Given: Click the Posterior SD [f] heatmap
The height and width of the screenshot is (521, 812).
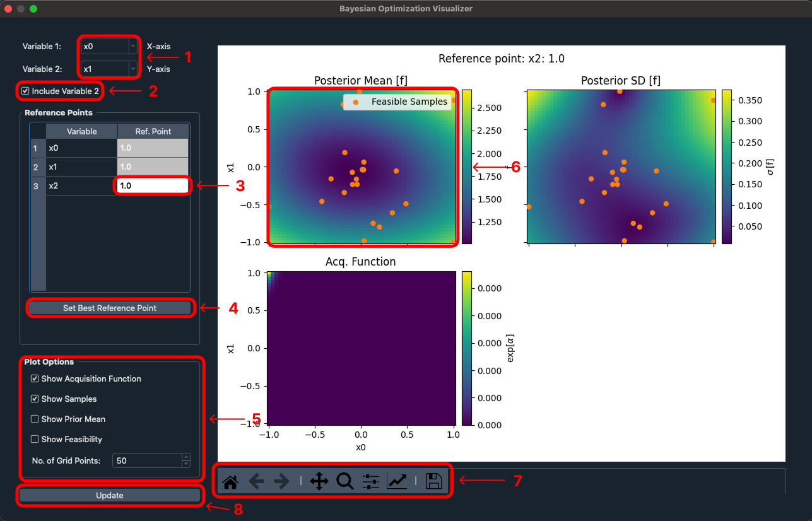Looking at the screenshot, I should tap(621, 167).
